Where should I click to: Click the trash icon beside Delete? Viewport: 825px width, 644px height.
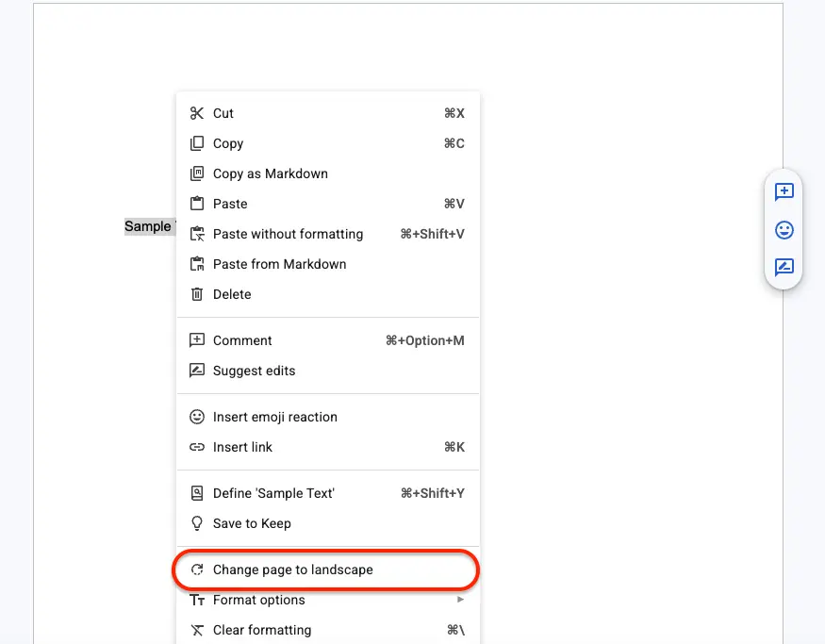197,294
